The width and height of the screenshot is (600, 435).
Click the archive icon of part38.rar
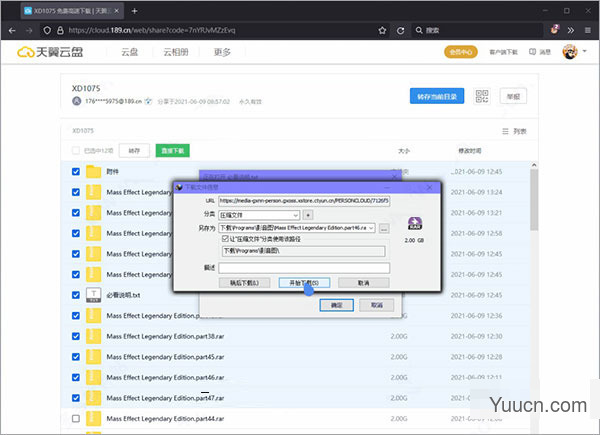click(93, 336)
